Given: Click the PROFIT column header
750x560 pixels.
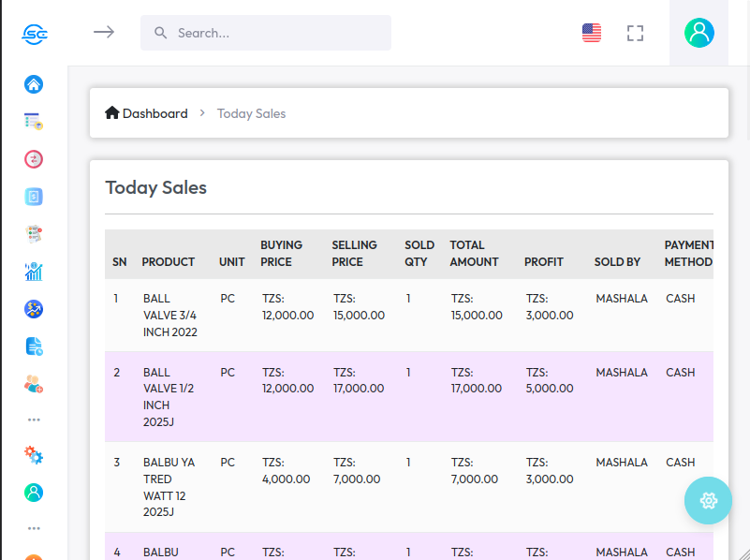Looking at the screenshot, I should pyautogui.click(x=543, y=262).
